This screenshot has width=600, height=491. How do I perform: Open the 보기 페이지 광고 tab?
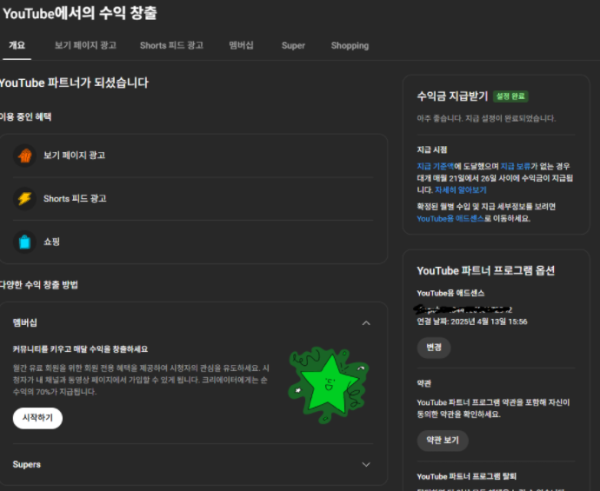(x=84, y=46)
